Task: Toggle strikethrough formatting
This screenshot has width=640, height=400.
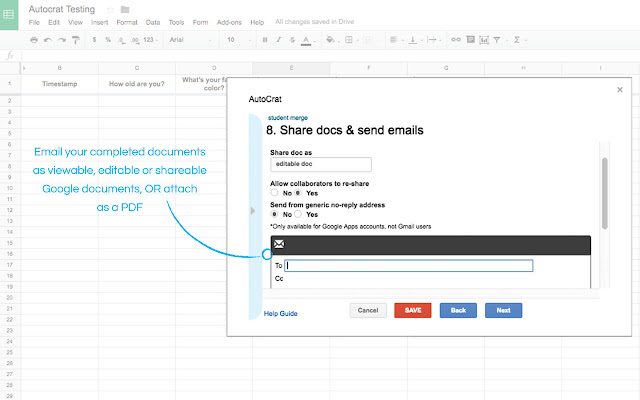Action: pos(292,40)
